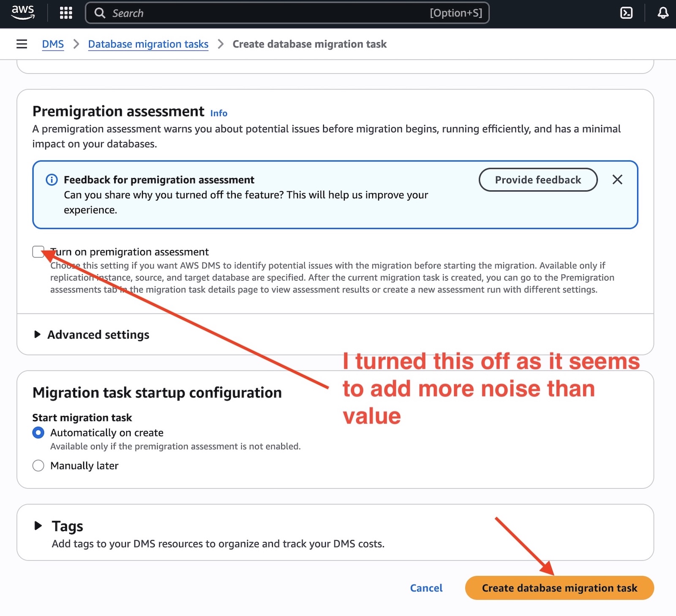Open the Premigration assessment Info link
The image size is (676, 616).
pos(218,113)
